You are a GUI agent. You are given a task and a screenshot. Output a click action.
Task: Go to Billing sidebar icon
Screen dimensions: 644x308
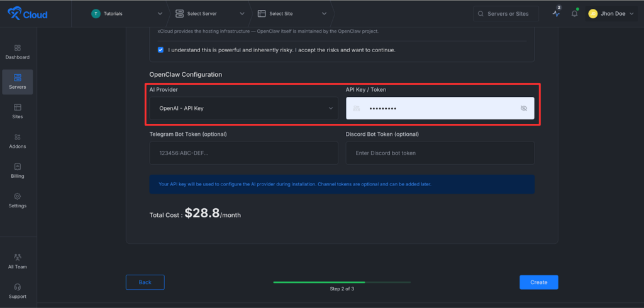[18, 167]
